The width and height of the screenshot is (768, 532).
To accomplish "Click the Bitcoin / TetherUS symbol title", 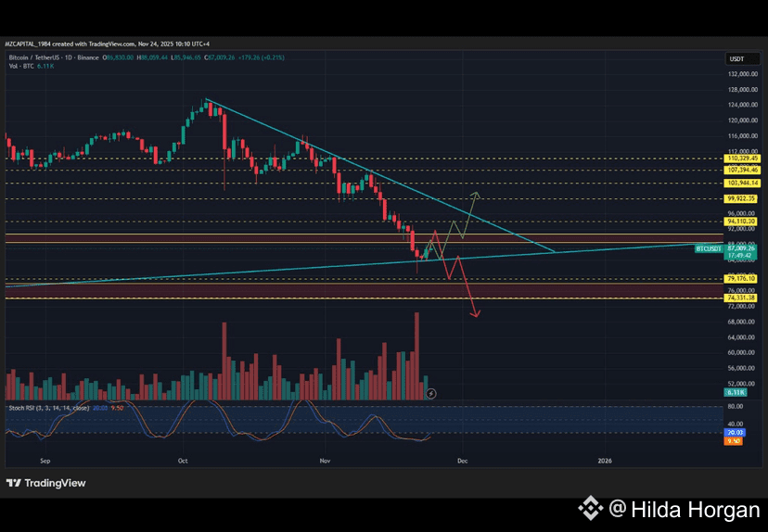I will click(x=54, y=57).
